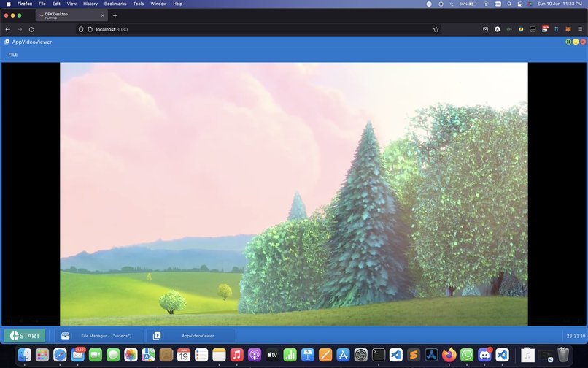Reload the page in Firefox
This screenshot has width=588, height=368.
[31, 29]
